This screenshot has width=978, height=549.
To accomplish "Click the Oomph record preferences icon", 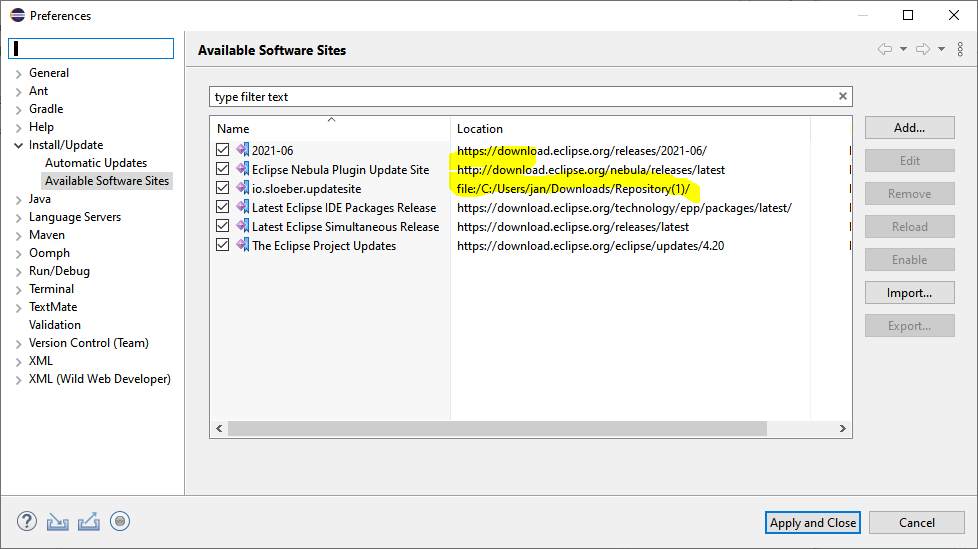I will coord(120,521).
